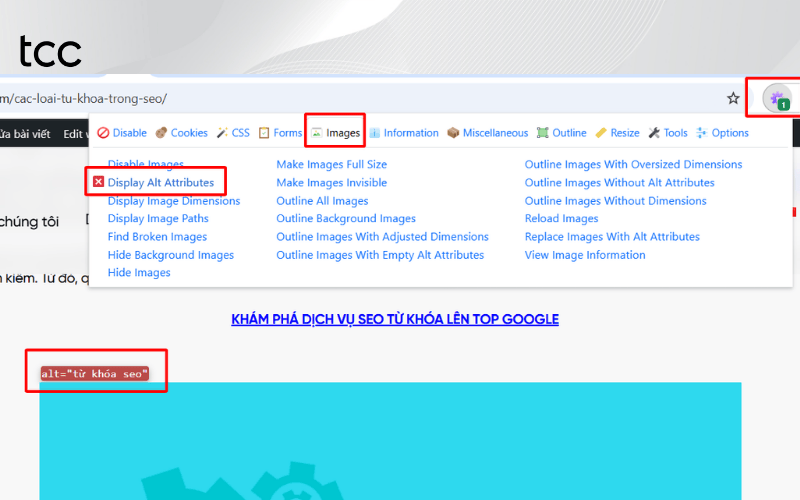
Task: Click the cyan gear image
Action: (390, 441)
